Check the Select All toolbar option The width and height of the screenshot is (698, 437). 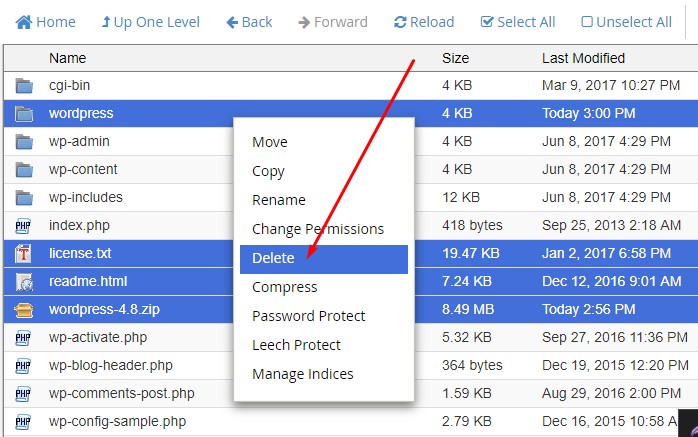pyautogui.click(x=518, y=22)
